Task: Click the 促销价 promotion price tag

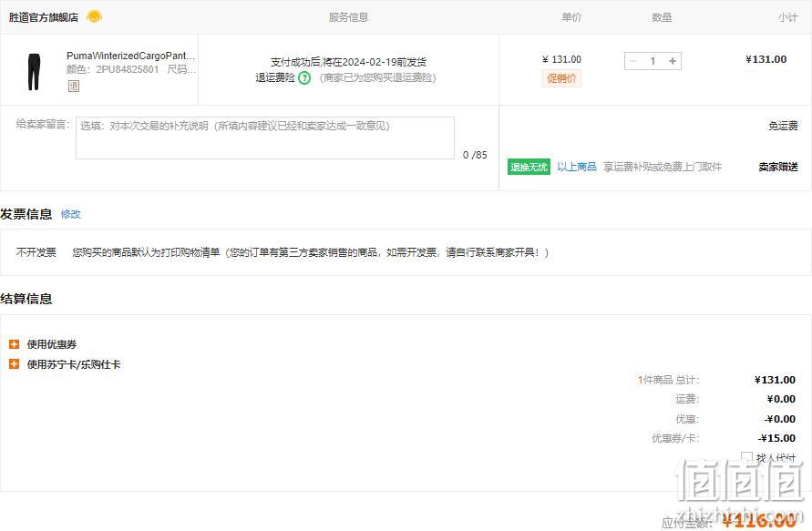Action: pyautogui.click(x=562, y=78)
